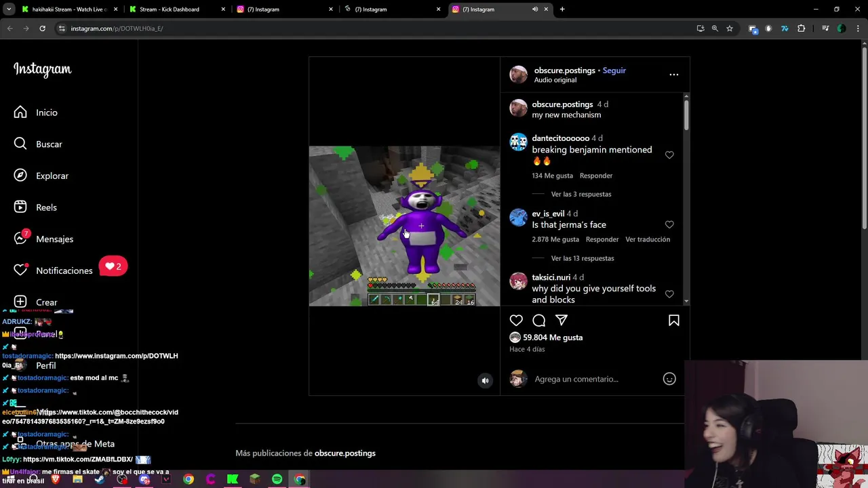Like dantecitoooooo's comment
This screenshot has width=868, height=488.
[x=669, y=155]
